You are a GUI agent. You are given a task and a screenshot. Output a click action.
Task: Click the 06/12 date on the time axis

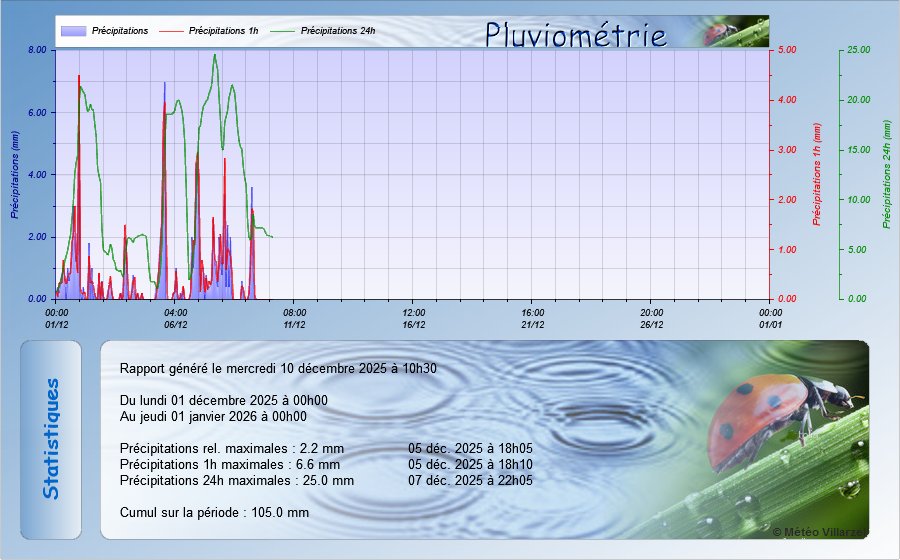coord(176,324)
